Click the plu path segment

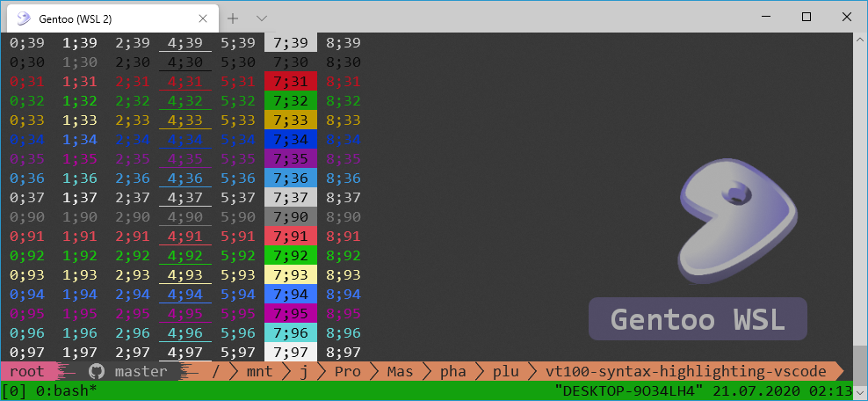click(x=505, y=371)
